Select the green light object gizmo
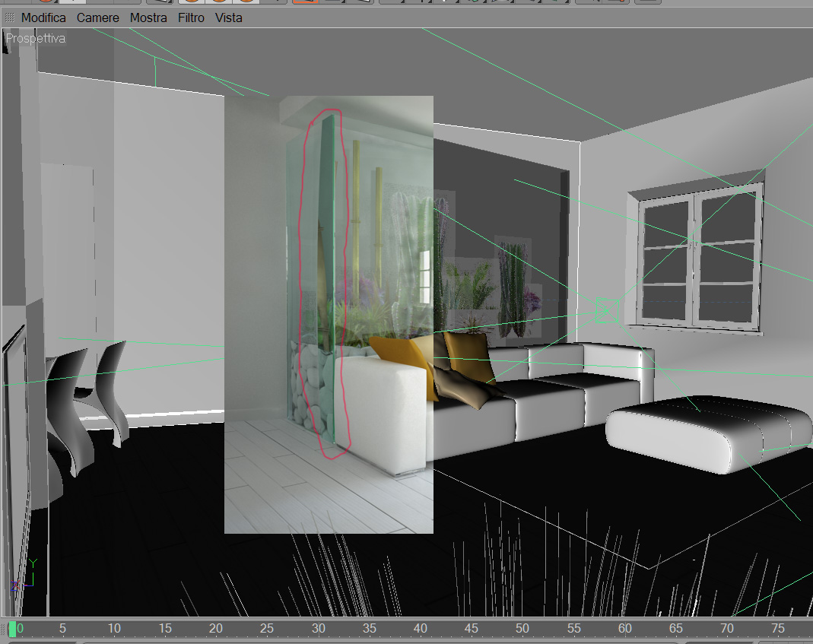The image size is (813, 644). [x=607, y=310]
